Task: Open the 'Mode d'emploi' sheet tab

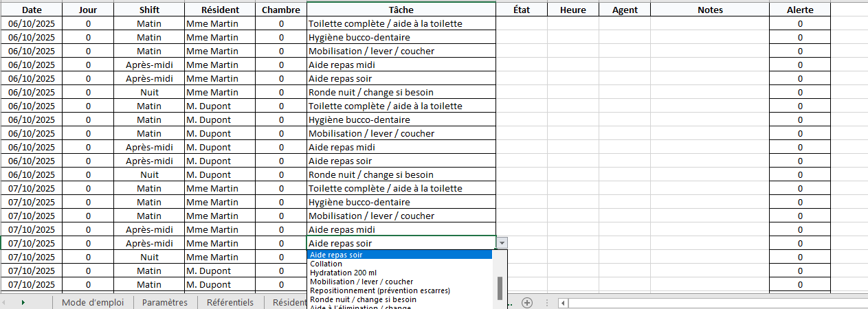Action: tap(93, 302)
